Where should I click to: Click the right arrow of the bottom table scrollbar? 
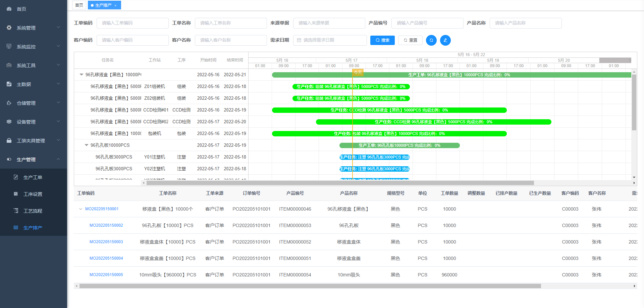pos(634,286)
